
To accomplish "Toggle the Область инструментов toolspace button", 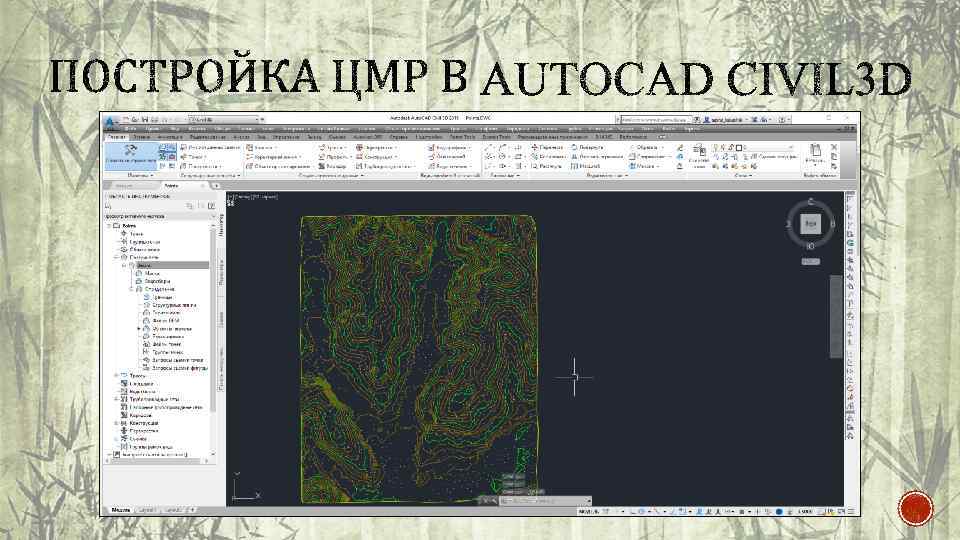I will tap(132, 156).
